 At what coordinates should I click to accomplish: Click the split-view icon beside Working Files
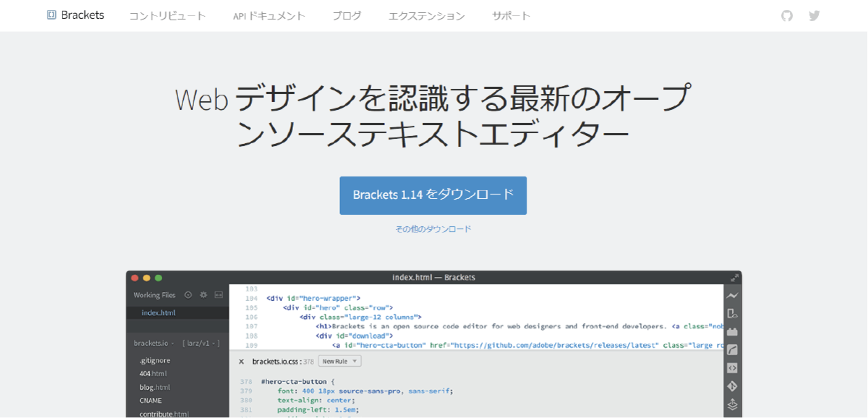[218, 295]
